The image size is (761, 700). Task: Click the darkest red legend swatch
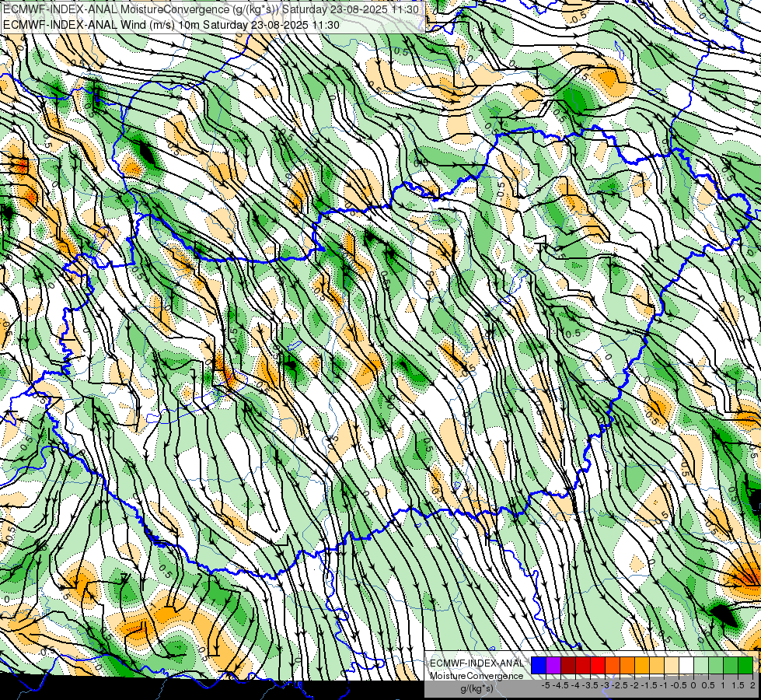pyautogui.click(x=568, y=665)
